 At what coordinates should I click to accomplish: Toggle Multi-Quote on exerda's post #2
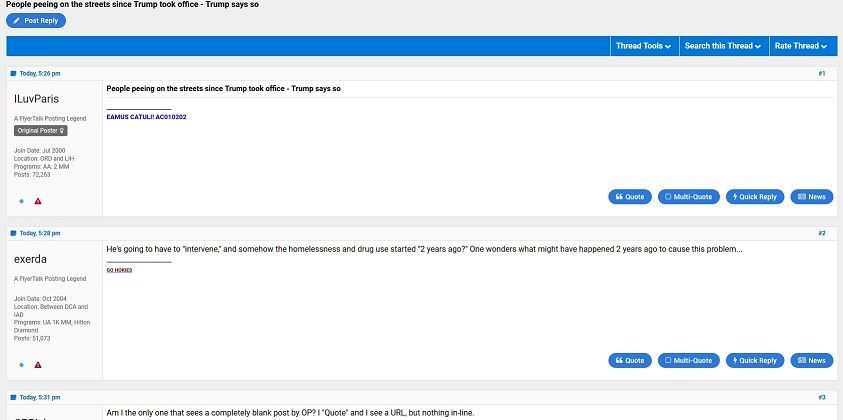point(689,360)
